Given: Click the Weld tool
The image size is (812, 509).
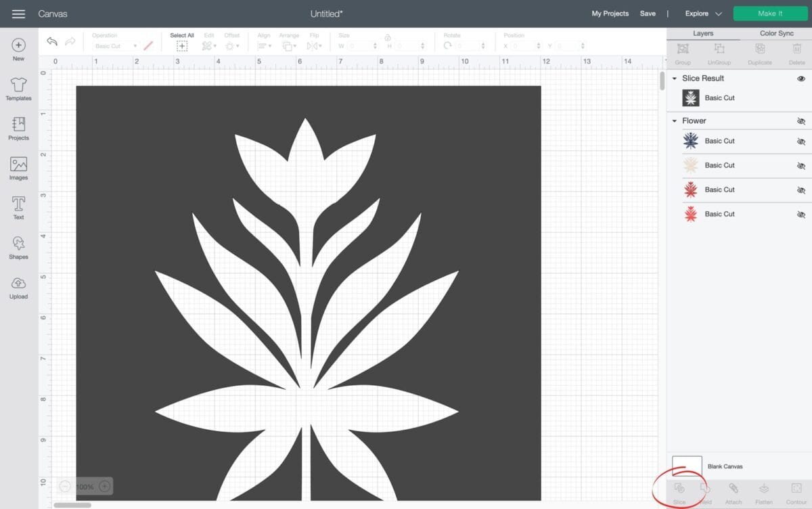Looking at the screenshot, I should tap(705, 493).
